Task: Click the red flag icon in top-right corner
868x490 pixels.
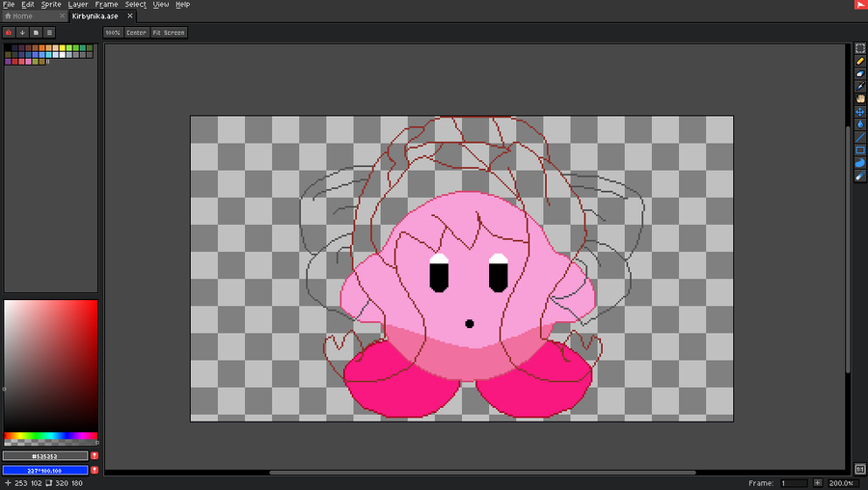Action: tap(861, 5)
